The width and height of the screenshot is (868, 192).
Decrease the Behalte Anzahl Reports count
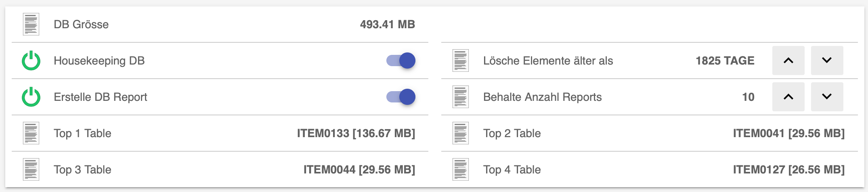(x=827, y=97)
